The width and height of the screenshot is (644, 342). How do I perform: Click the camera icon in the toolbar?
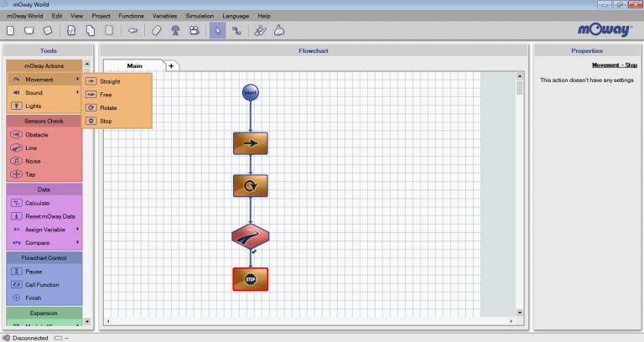[x=195, y=30]
